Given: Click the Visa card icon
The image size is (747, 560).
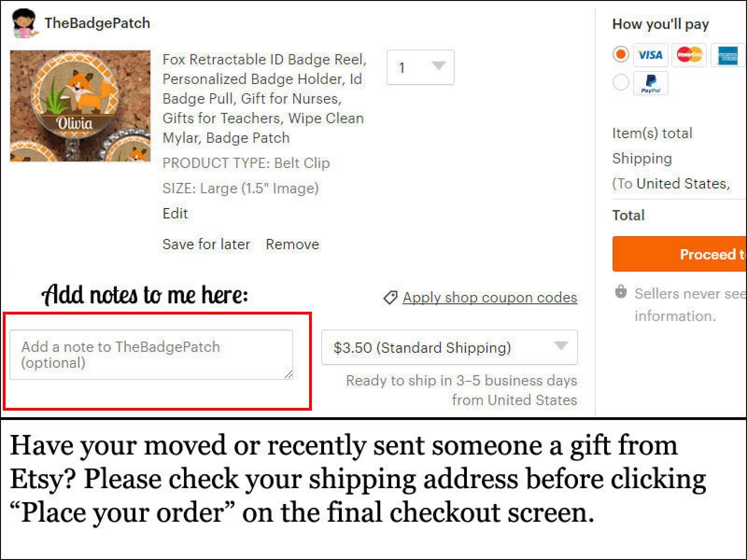Looking at the screenshot, I should [650, 55].
